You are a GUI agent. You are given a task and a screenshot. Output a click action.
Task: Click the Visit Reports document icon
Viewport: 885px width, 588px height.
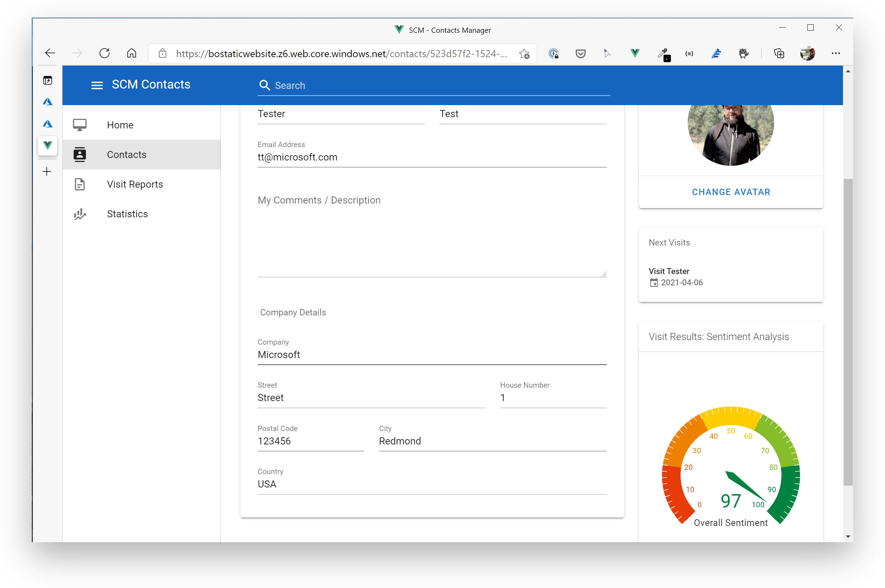[79, 184]
